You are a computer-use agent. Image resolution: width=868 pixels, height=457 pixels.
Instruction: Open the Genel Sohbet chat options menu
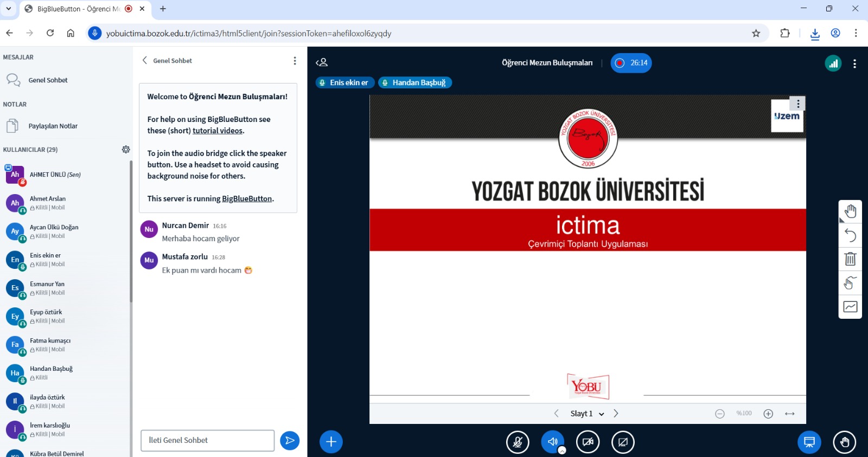click(x=295, y=61)
